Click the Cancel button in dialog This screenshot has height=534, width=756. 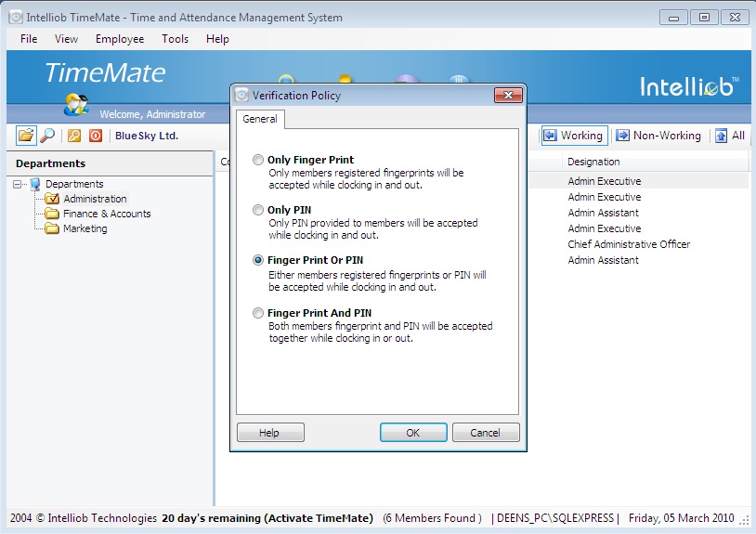486,433
